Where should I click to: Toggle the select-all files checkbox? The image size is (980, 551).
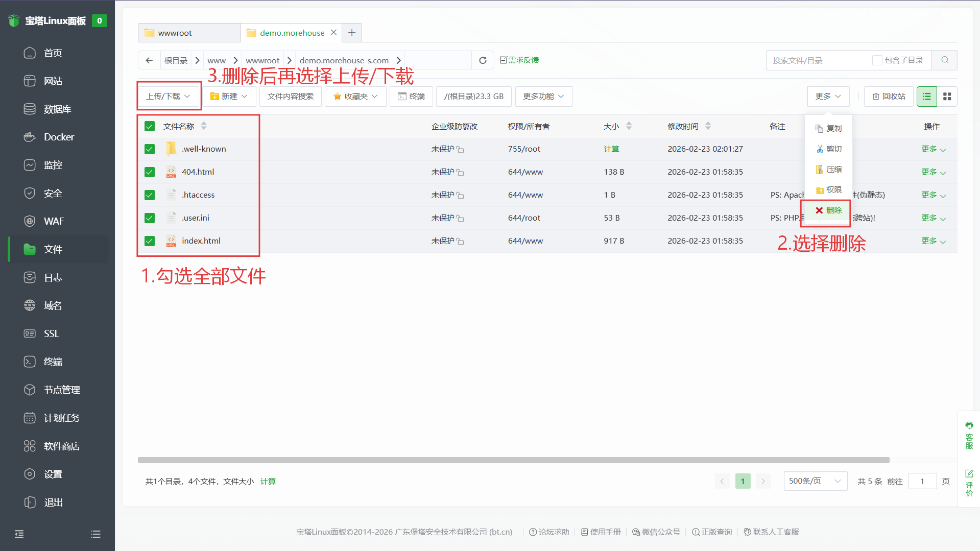pyautogui.click(x=150, y=126)
